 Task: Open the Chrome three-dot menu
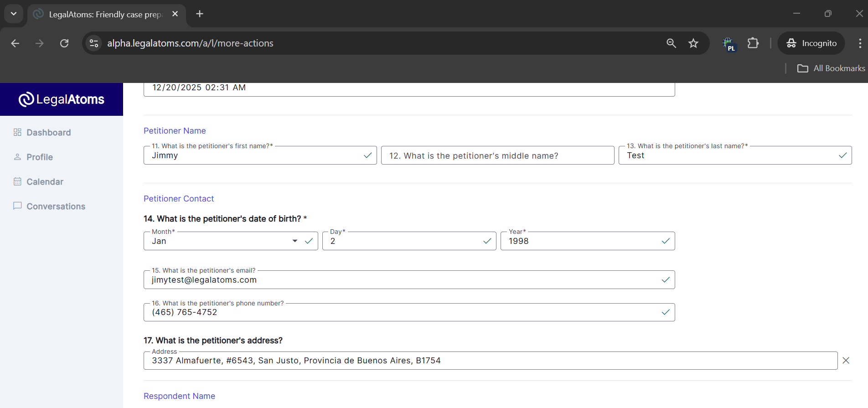tap(860, 43)
